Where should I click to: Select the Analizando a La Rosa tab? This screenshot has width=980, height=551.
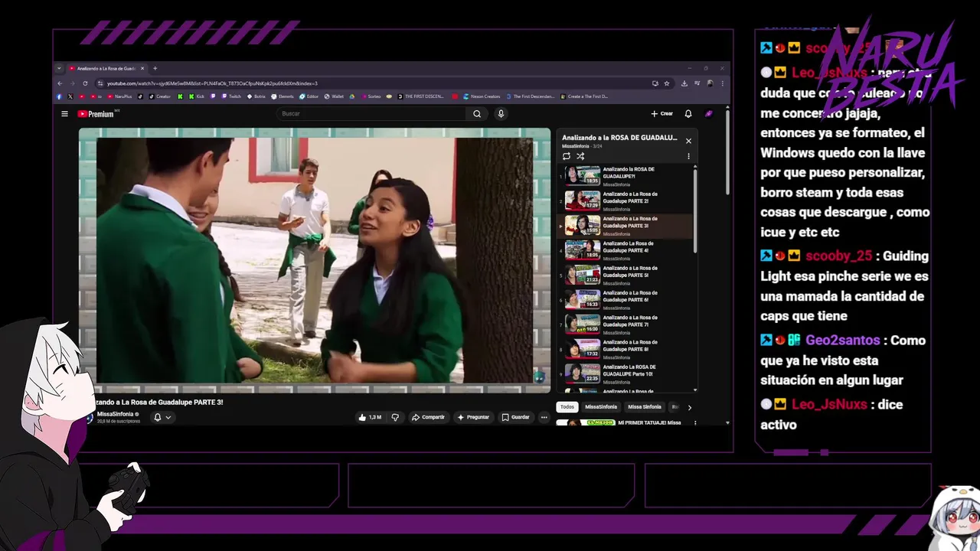click(x=106, y=68)
